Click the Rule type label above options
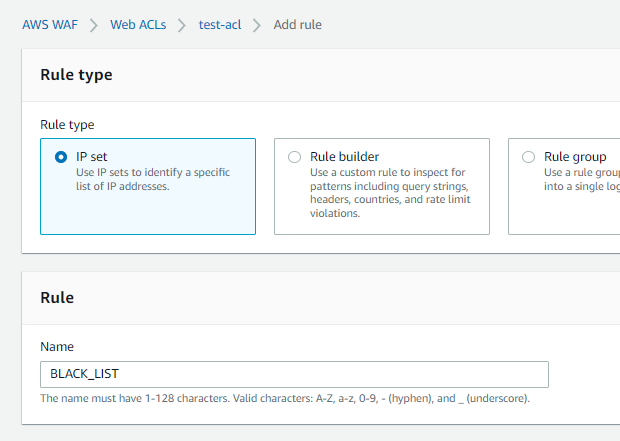The image size is (620, 441). tap(67, 125)
